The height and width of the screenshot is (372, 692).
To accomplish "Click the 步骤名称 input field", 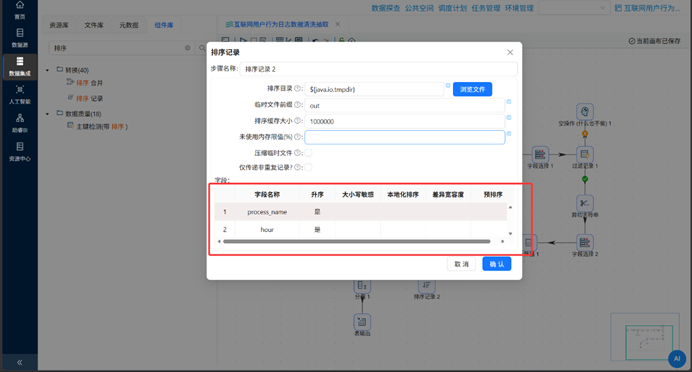I will click(x=378, y=69).
